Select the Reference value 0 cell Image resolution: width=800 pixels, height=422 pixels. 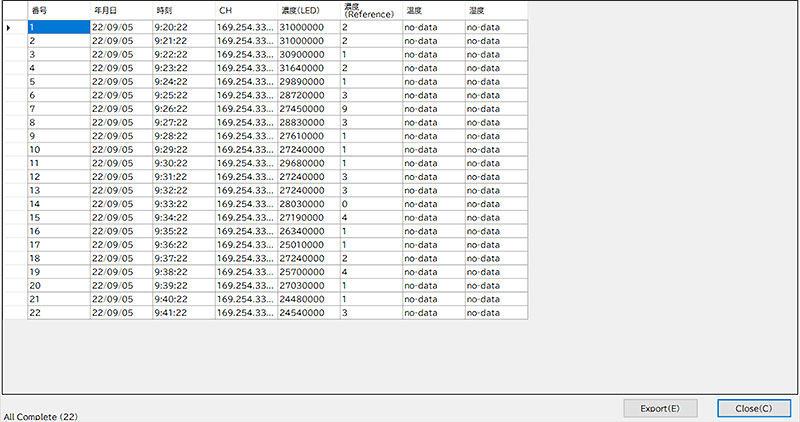point(370,204)
